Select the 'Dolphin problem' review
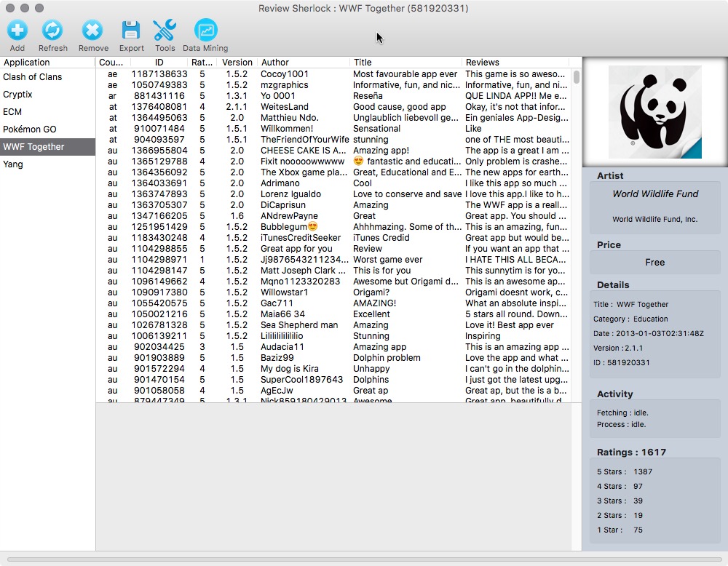The height and width of the screenshot is (566, 728). pos(333,358)
